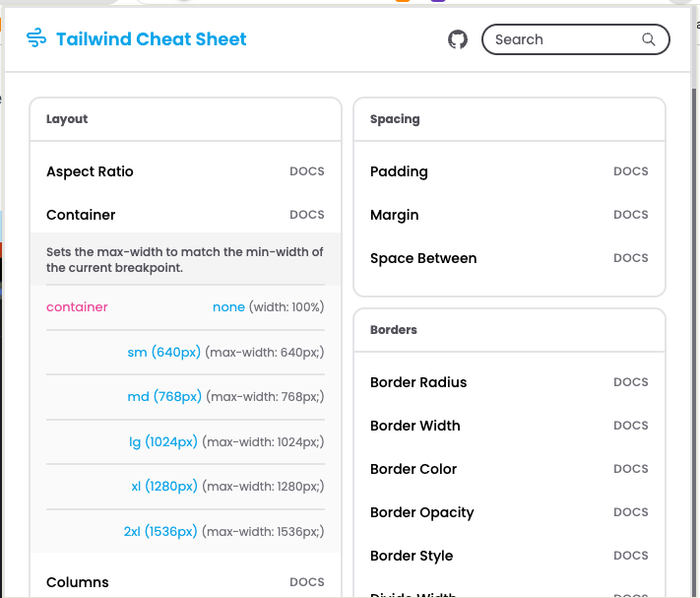
Task: Click the pink 'container' class name
Action: (x=77, y=307)
